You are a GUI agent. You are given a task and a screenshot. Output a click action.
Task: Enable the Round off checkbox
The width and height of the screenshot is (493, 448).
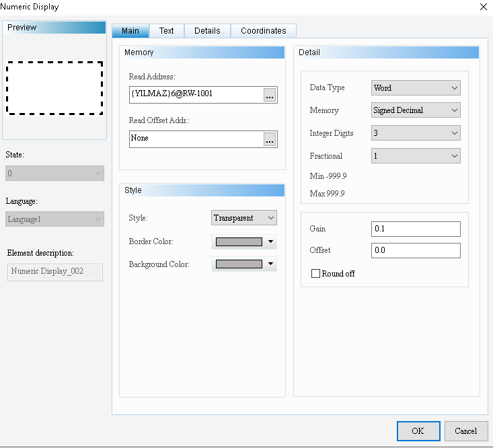315,274
